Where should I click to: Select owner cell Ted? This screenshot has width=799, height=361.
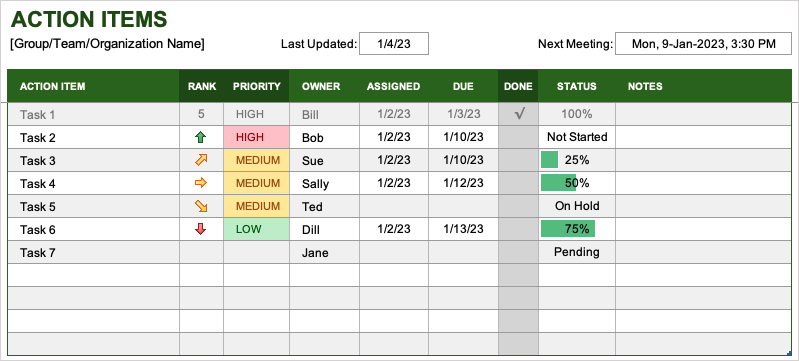point(324,206)
